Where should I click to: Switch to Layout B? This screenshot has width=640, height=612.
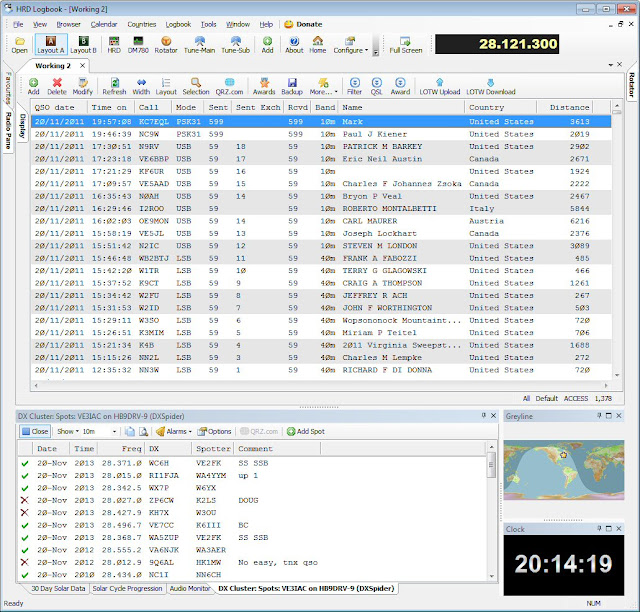pyautogui.click(x=83, y=45)
